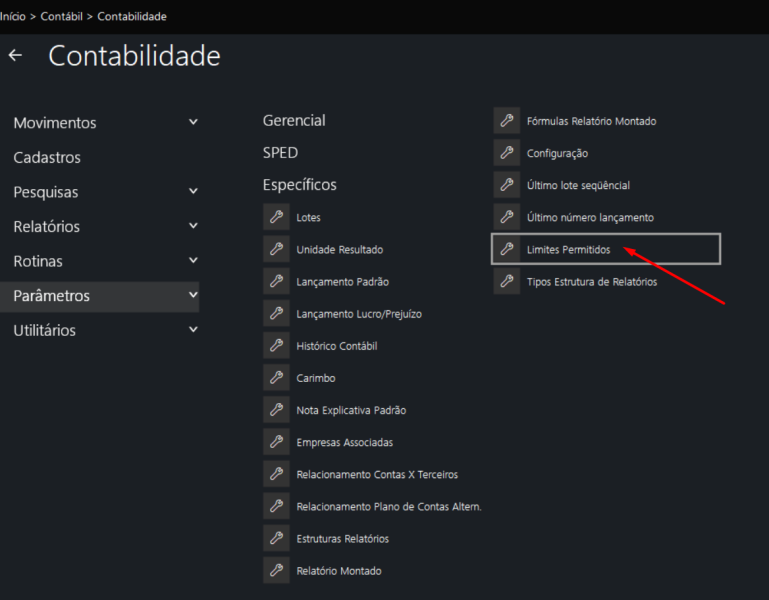Open the Cadastros menu item
The image size is (769, 600).
tap(47, 158)
